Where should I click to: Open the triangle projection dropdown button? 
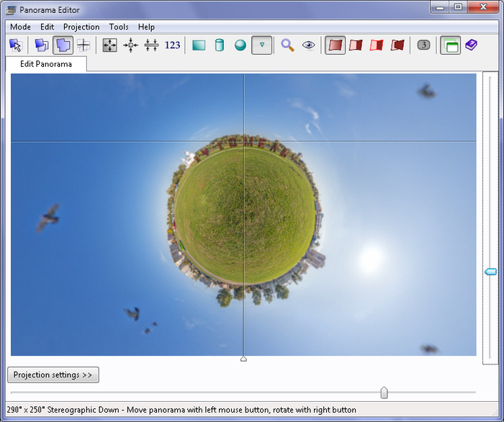(x=262, y=45)
